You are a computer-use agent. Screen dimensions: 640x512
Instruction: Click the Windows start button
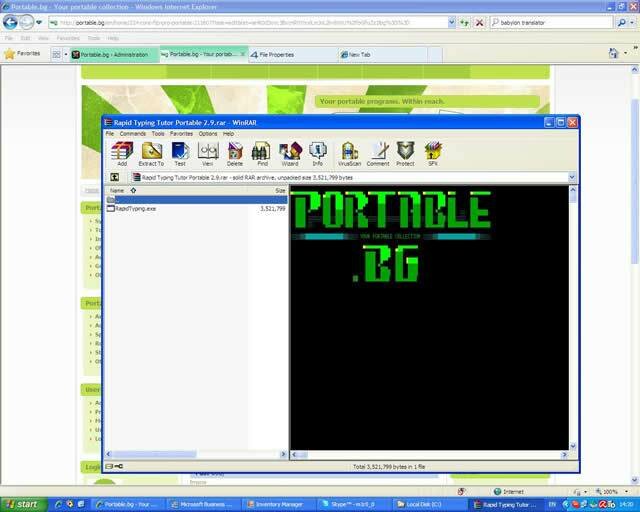(x=24, y=504)
